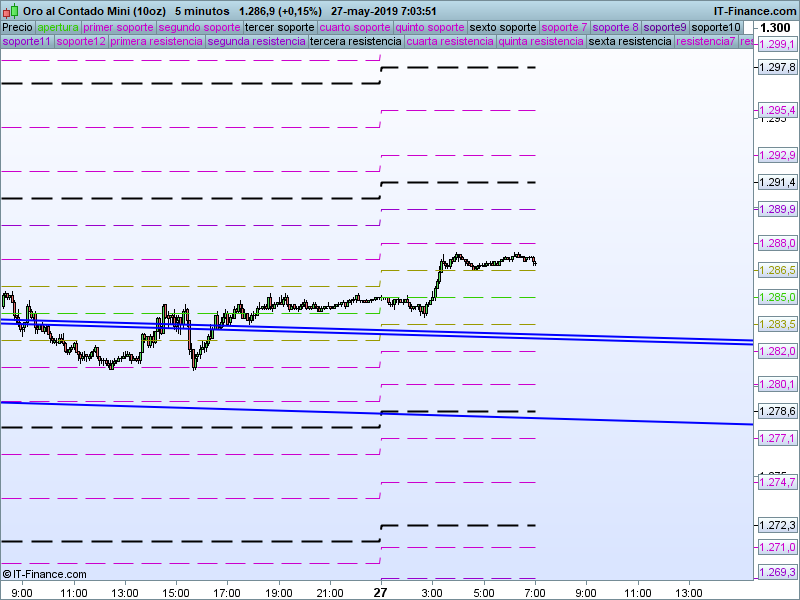Click the 1.269,3 price axis label

pos(777,572)
